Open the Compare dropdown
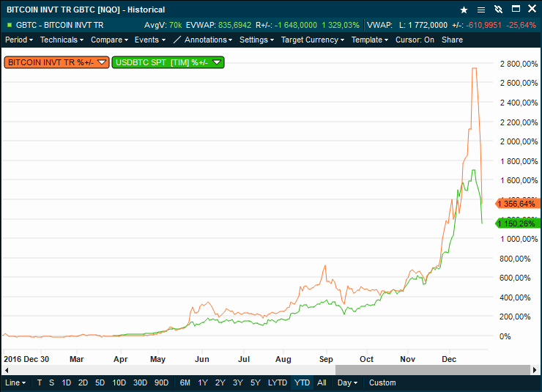This screenshot has height=392, width=542. 110,40
